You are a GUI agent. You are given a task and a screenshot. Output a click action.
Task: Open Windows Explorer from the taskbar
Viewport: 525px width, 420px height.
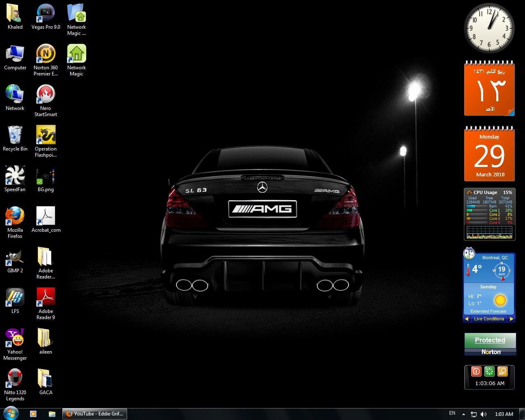click(x=52, y=414)
